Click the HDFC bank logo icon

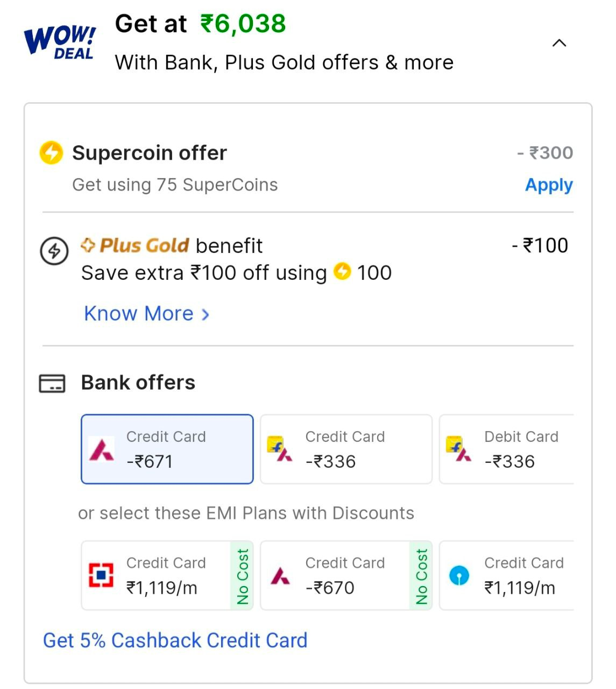pyautogui.click(x=101, y=575)
